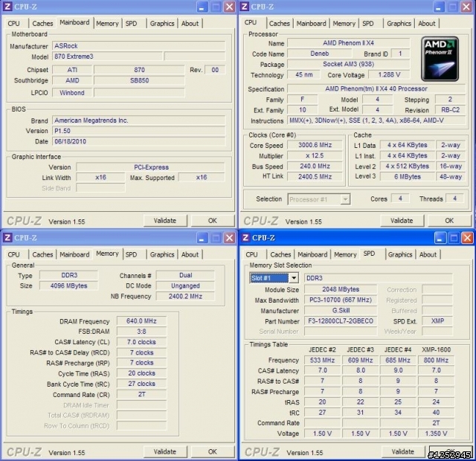Maximize the SPD window

point(454,238)
